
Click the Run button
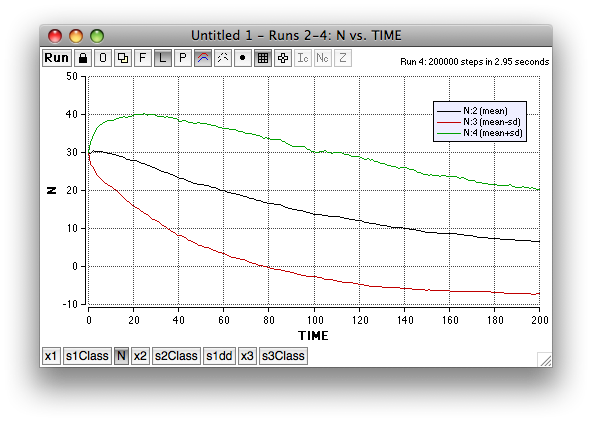click(x=57, y=58)
